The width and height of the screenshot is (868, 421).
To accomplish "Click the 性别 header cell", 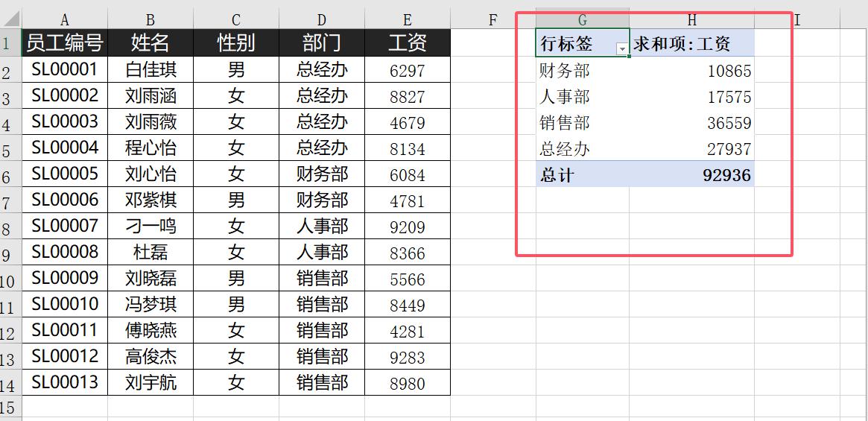I will coord(236,42).
